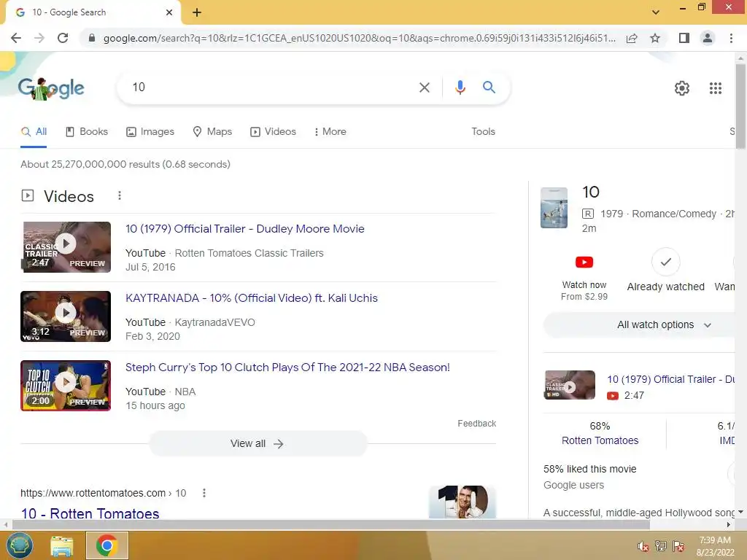Start voice search with microphone icon
This screenshot has width=747, height=560.
point(460,87)
